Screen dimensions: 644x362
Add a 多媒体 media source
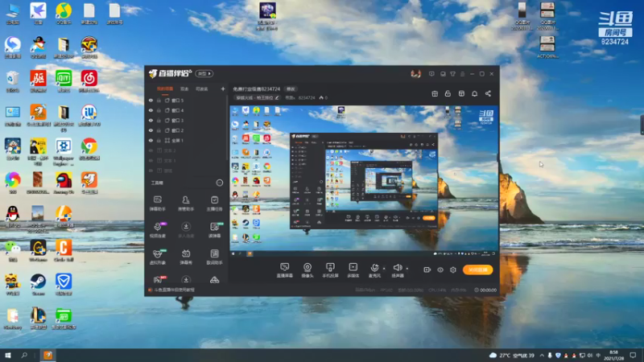tap(353, 270)
